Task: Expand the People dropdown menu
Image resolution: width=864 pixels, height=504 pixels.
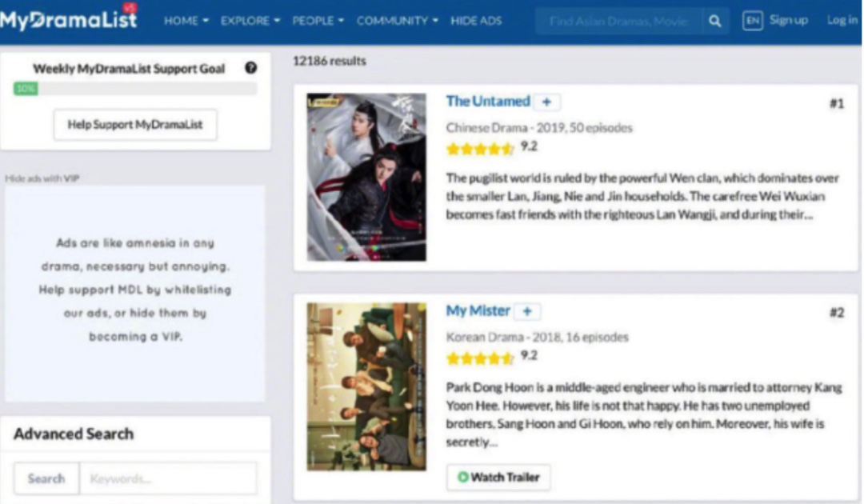Action: (318, 21)
